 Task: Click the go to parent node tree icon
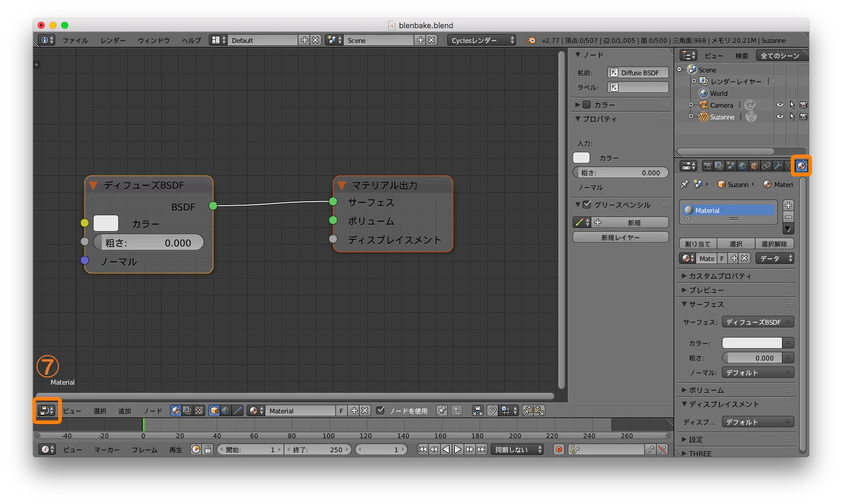point(457,410)
